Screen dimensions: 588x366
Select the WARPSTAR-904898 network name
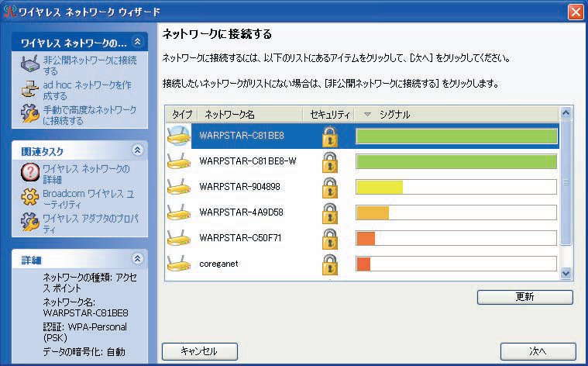tap(239, 187)
